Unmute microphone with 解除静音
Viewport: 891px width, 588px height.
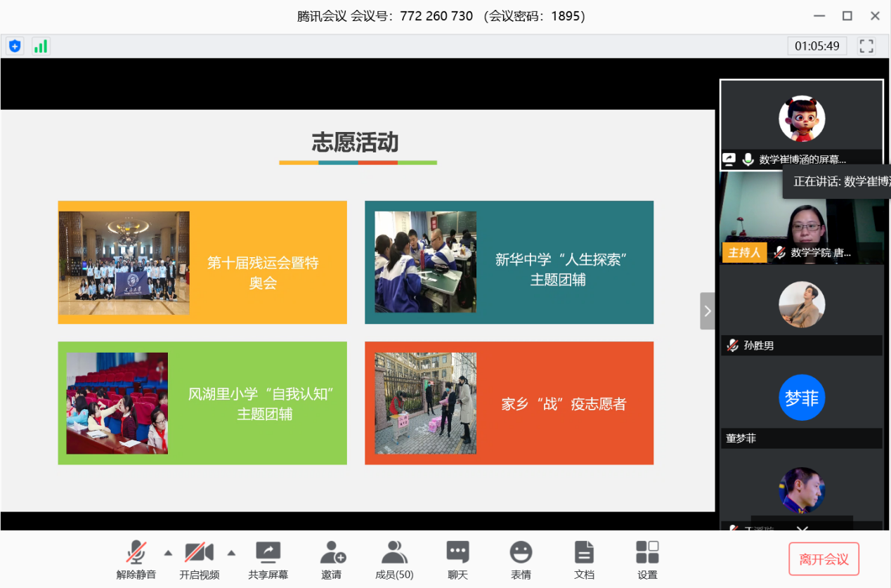pos(136,560)
